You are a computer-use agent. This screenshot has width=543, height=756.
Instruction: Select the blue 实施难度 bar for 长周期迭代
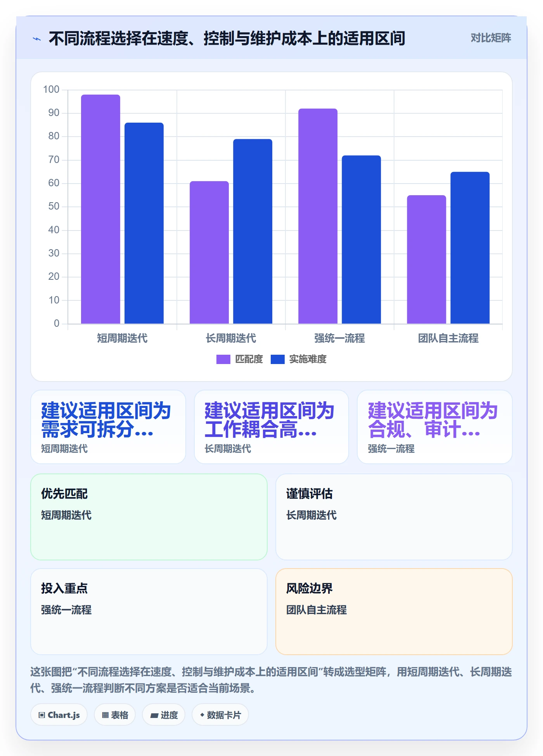click(252, 231)
